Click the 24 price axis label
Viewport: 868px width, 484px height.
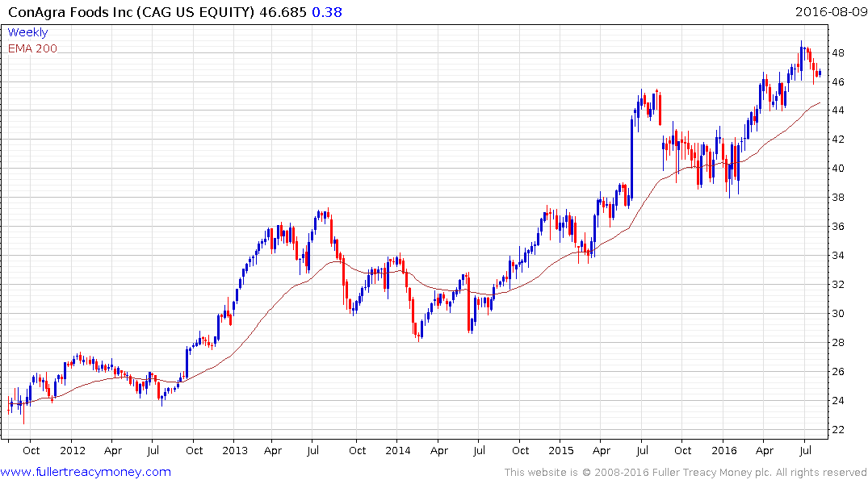837,401
